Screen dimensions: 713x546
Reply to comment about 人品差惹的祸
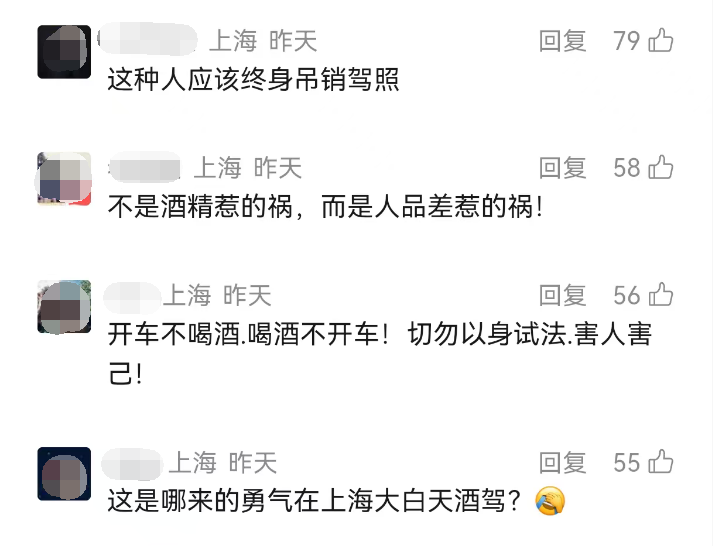(x=562, y=168)
